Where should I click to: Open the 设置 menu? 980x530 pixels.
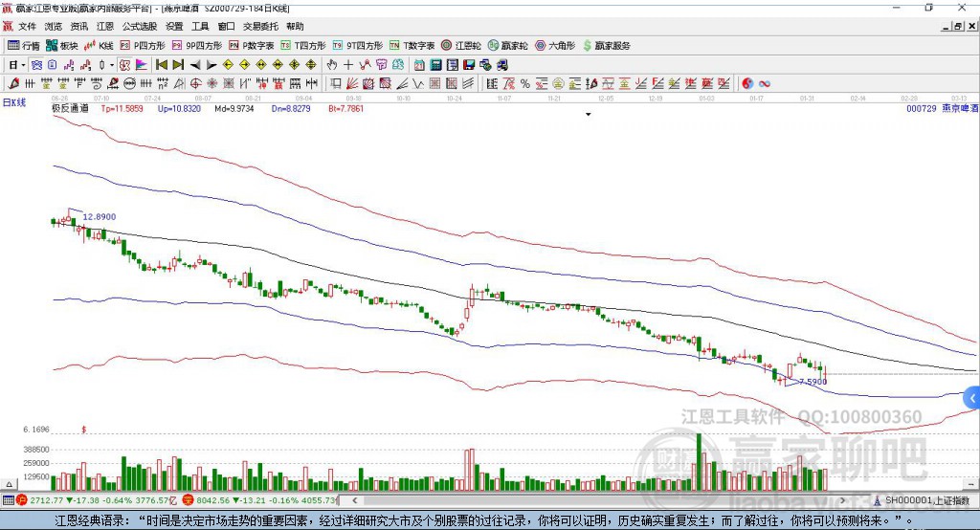coord(174,26)
